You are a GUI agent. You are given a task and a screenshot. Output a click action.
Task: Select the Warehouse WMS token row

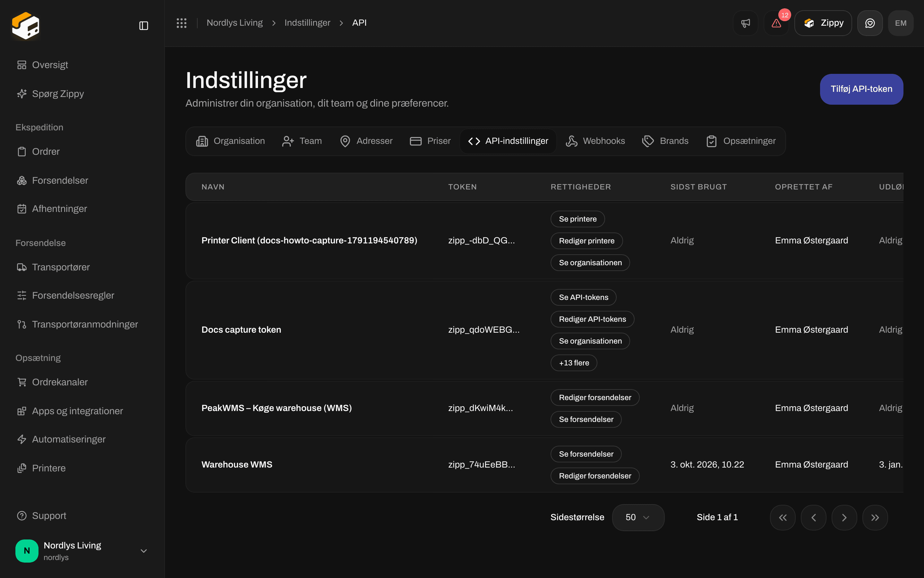pyautogui.click(x=544, y=465)
